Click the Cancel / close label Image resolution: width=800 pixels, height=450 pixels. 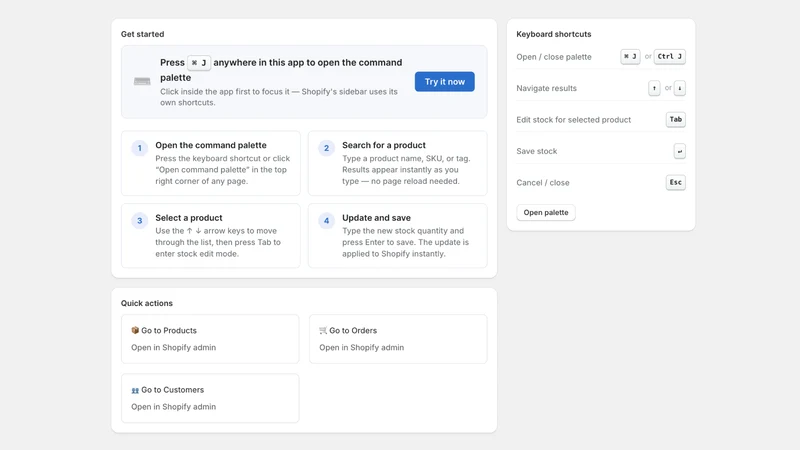click(x=543, y=183)
